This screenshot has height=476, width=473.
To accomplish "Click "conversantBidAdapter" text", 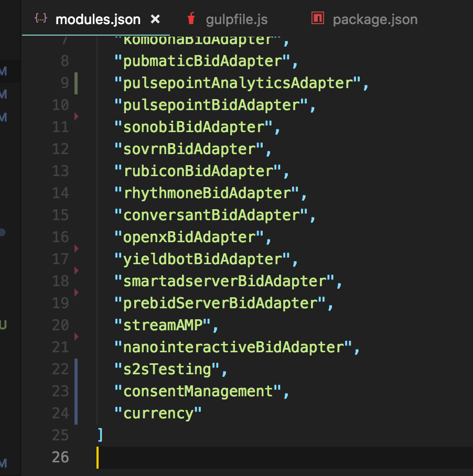I will (x=211, y=215).
